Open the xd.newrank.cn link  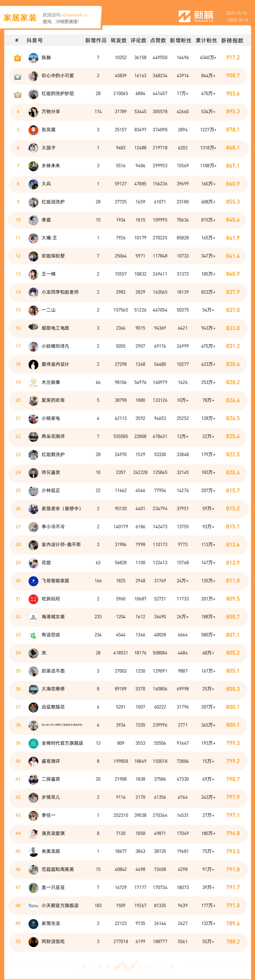(x=74, y=15)
